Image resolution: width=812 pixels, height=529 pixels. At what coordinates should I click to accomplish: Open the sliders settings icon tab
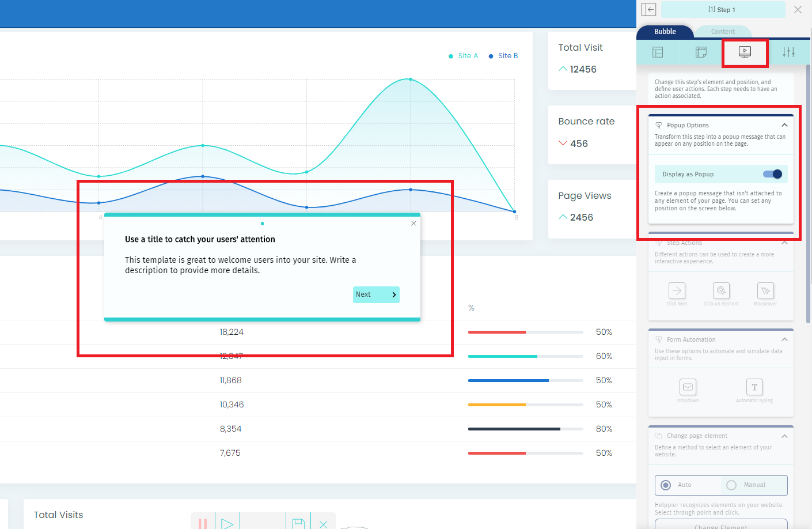(788, 52)
